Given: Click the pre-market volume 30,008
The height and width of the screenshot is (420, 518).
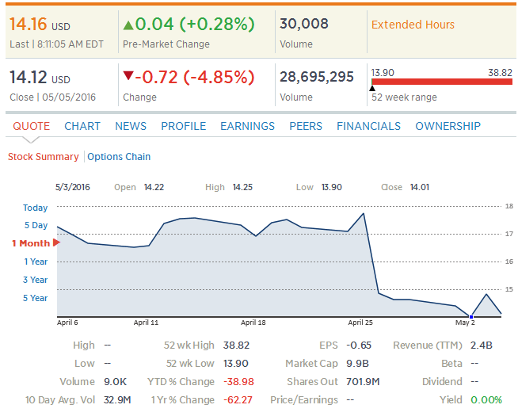Looking at the screenshot, I should click(304, 24).
